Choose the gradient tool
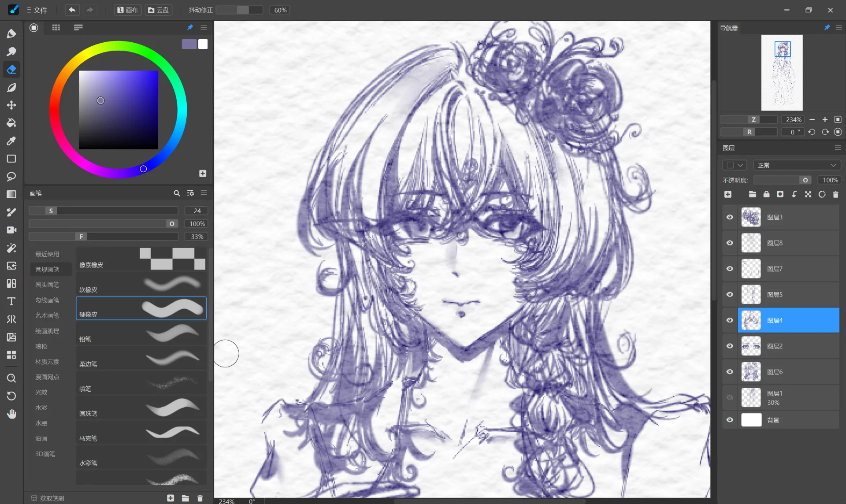Viewport: 846px width, 504px height. [x=11, y=194]
